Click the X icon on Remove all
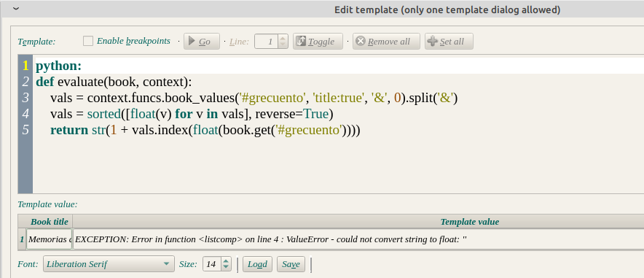The image size is (644, 278). pos(361,41)
